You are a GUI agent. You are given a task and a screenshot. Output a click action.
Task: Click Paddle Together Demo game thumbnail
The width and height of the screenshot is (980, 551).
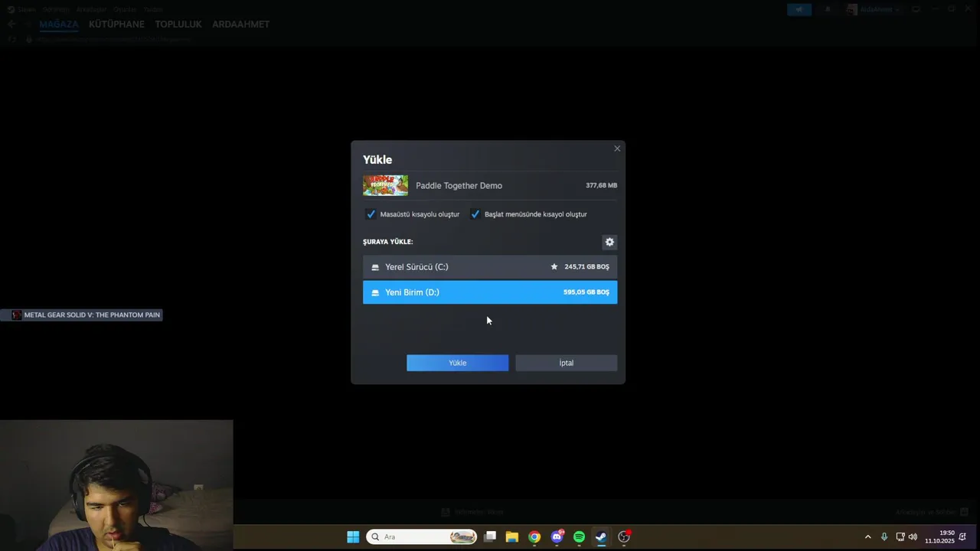point(385,185)
